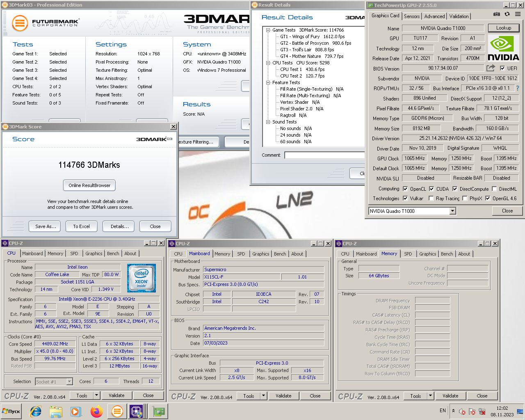Viewport: 525px width, 420px height.
Task: Open the Socket #1 selection dropdown
Action: point(69,381)
